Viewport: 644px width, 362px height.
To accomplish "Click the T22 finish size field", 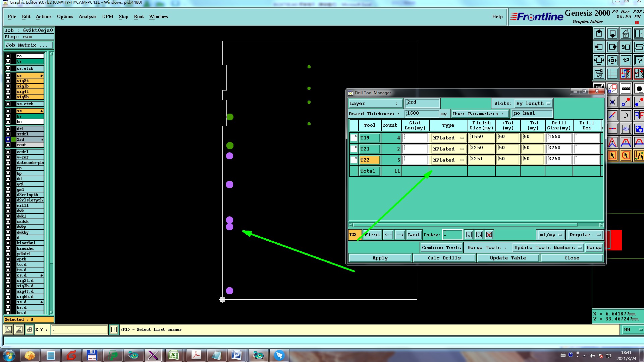I will coord(482,159).
